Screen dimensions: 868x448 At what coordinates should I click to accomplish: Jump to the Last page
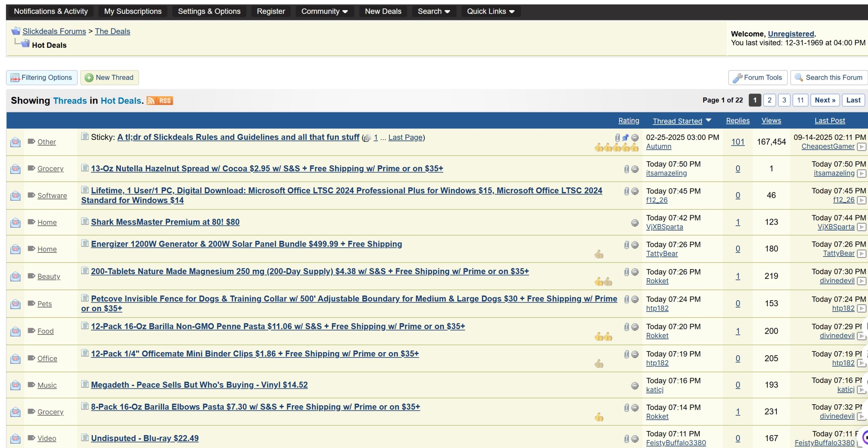(853, 100)
